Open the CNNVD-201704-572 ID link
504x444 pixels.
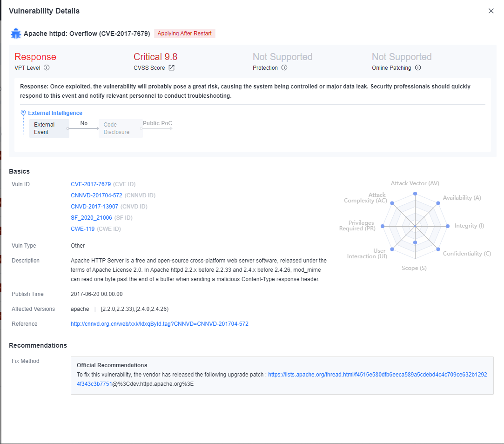[96, 195]
